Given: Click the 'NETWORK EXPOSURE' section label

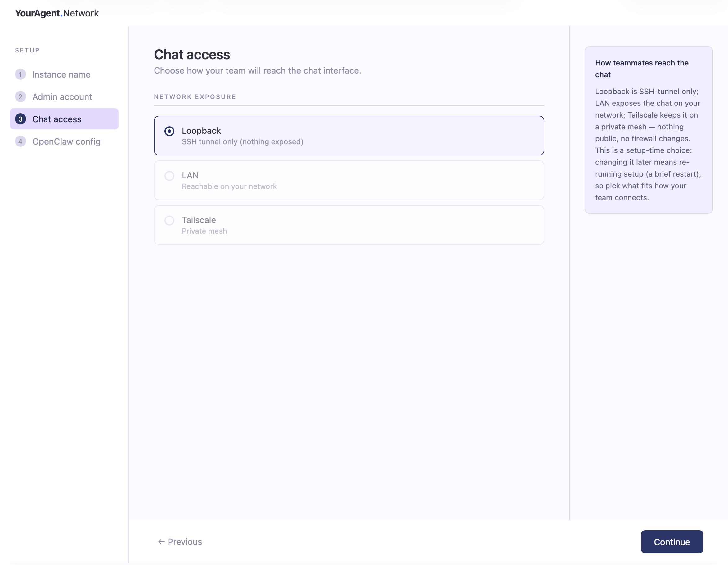Looking at the screenshot, I should click(195, 97).
